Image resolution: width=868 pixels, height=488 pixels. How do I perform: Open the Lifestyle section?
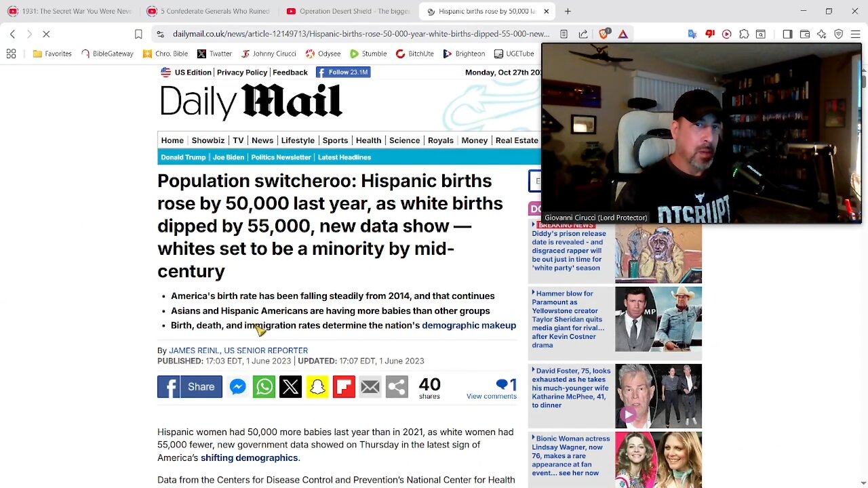click(298, 140)
